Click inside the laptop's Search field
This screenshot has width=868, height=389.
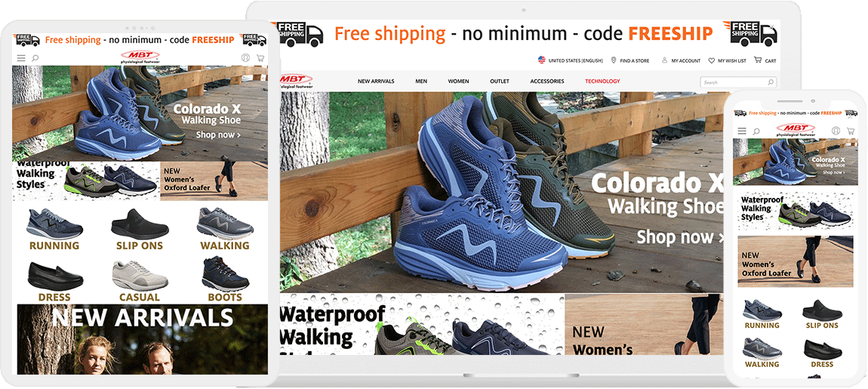738,82
